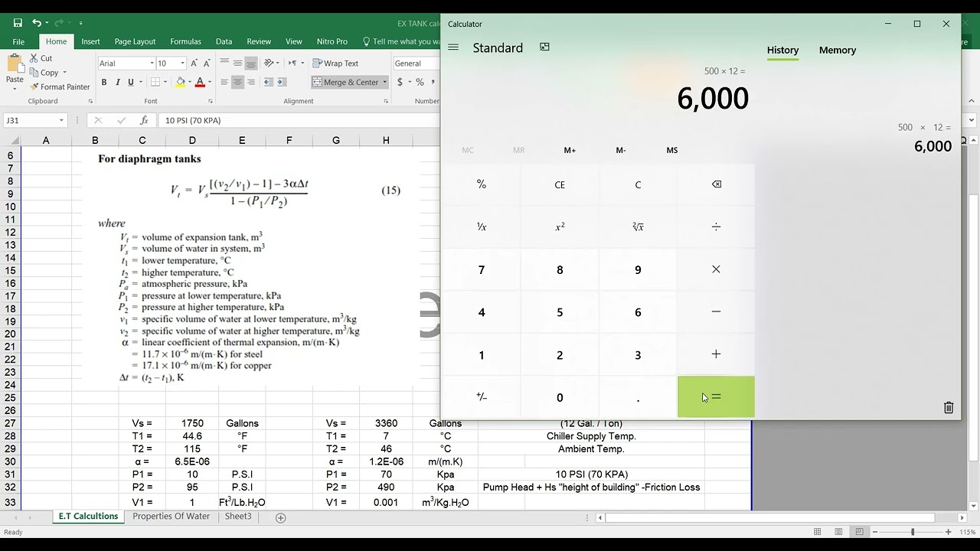Apply the Fill Color bucket
Image resolution: width=980 pixels, height=551 pixels.
coord(181,82)
